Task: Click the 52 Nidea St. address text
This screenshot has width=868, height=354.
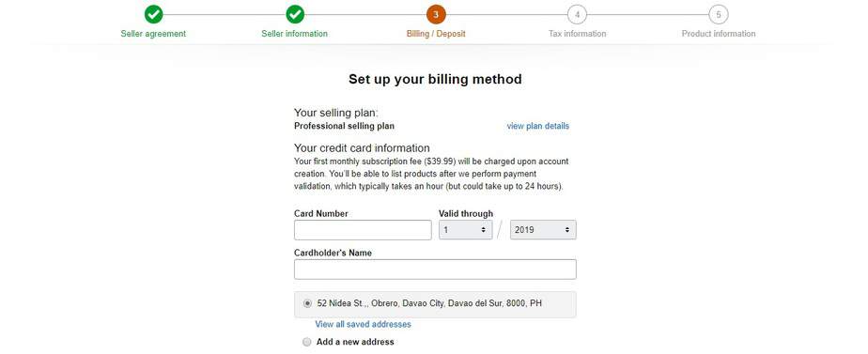Action: (429, 303)
